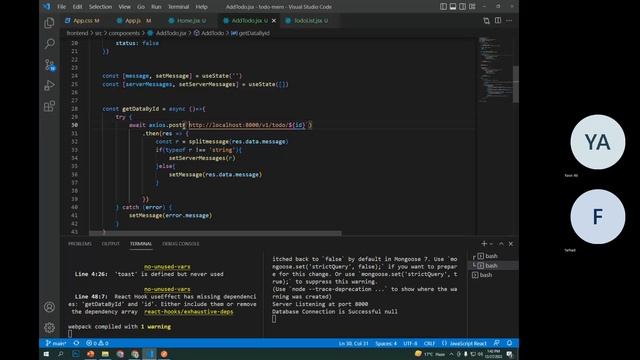Screen dimensions: 640x360
Task: Split the editor to the right
Action: [x=498, y=20]
